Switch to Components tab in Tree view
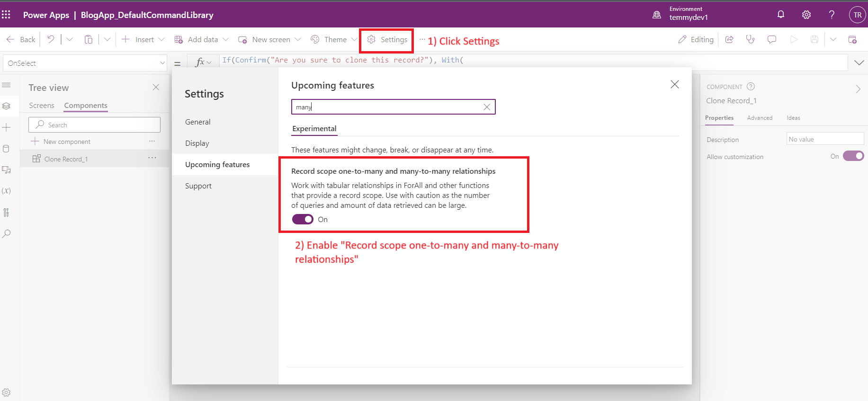 pyautogui.click(x=86, y=105)
